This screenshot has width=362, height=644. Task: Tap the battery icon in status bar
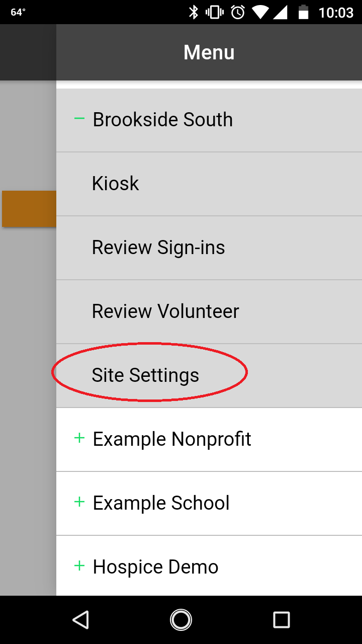click(x=303, y=12)
